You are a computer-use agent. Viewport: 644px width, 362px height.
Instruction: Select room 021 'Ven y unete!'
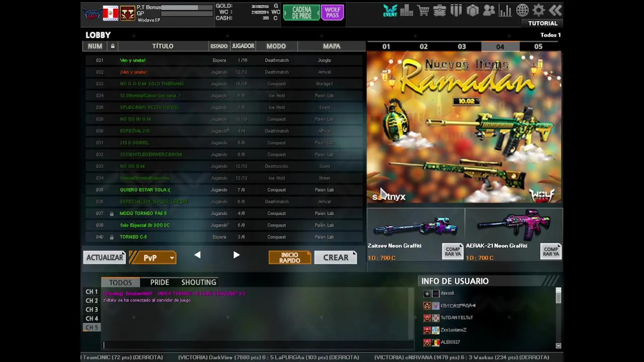click(224, 60)
